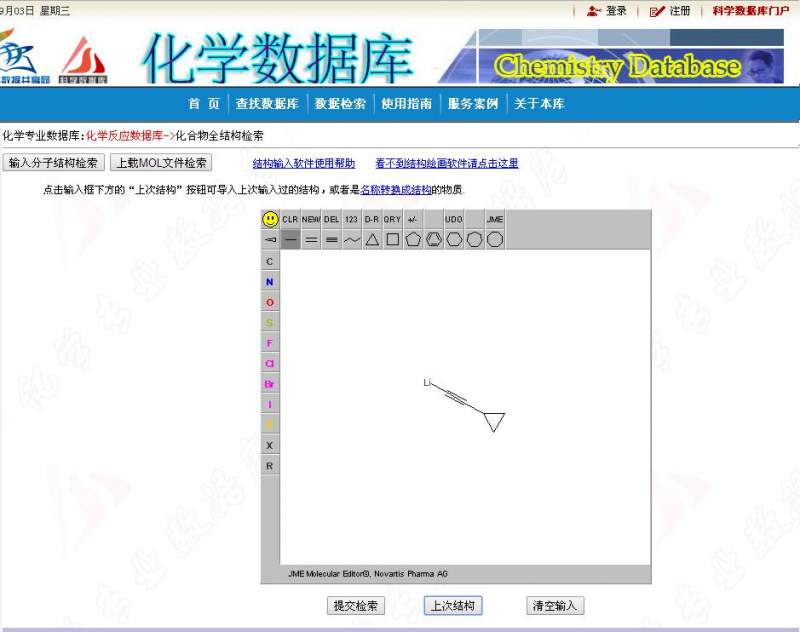Click the UDO undo button
This screenshot has height=632, width=800.
tap(454, 219)
